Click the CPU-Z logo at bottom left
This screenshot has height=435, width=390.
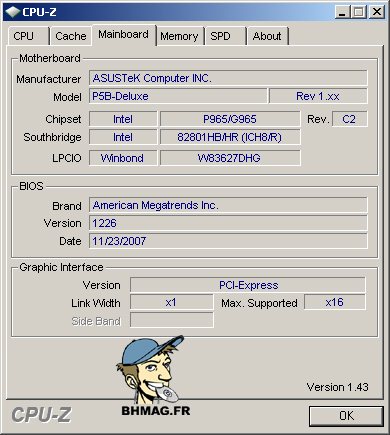41,415
